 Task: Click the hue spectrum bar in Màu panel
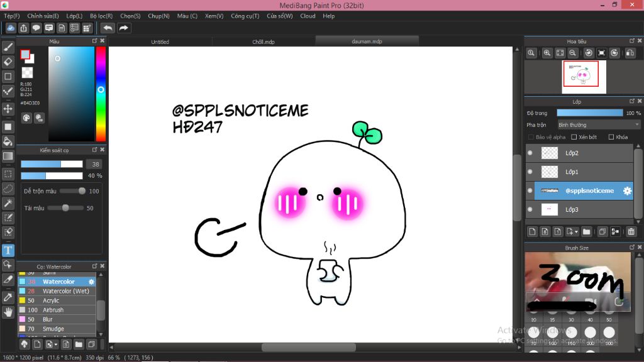(101, 94)
